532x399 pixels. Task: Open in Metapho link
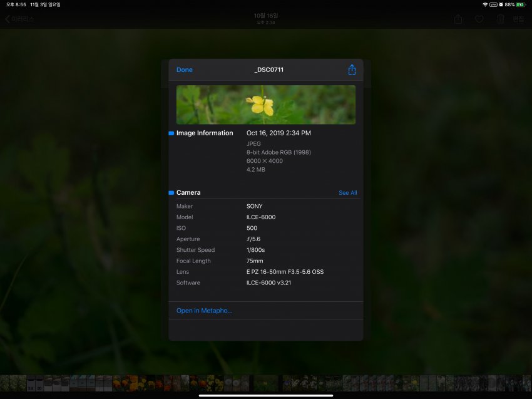(x=204, y=311)
